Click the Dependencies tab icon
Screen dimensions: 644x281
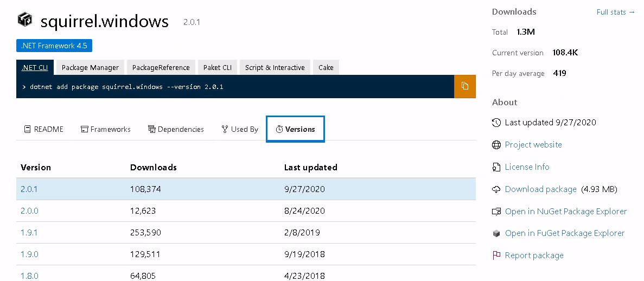pyautogui.click(x=151, y=130)
